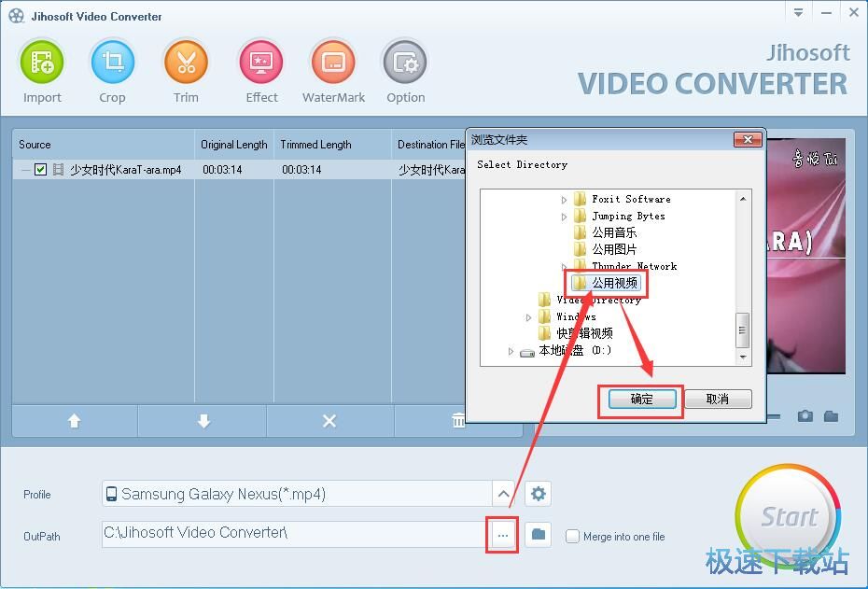
Task: Clear list with trash icon
Action: [459, 421]
